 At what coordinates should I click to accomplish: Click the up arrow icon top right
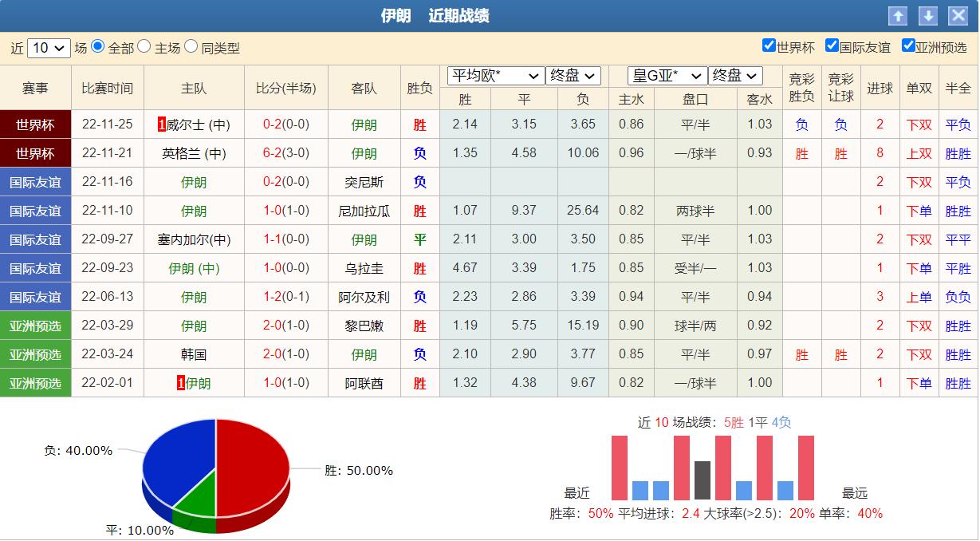coord(897,15)
